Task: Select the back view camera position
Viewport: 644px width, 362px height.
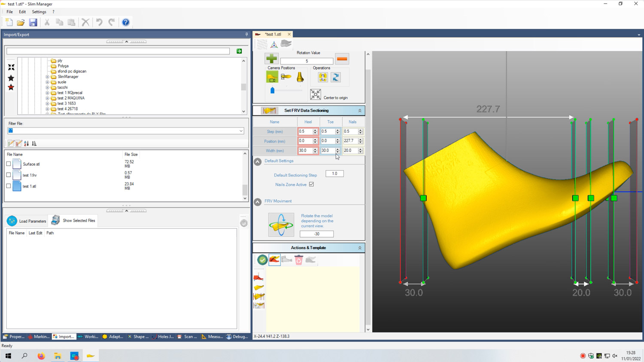Action: point(300,77)
